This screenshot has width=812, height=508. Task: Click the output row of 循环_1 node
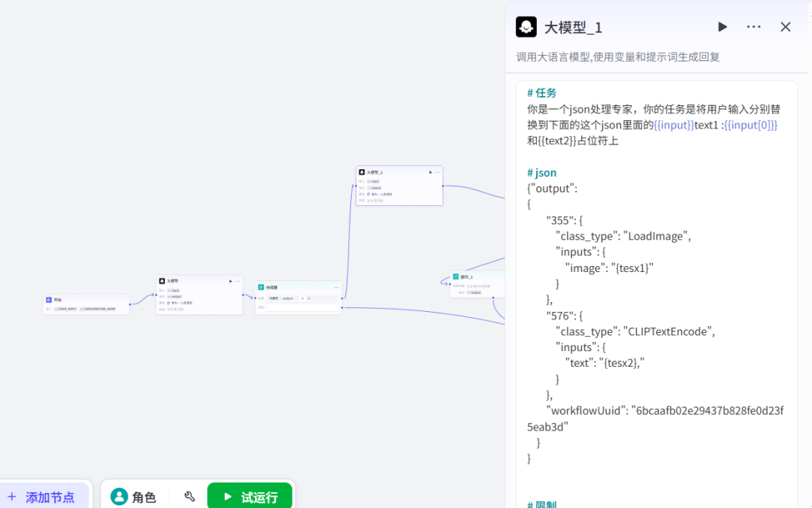(x=471, y=292)
